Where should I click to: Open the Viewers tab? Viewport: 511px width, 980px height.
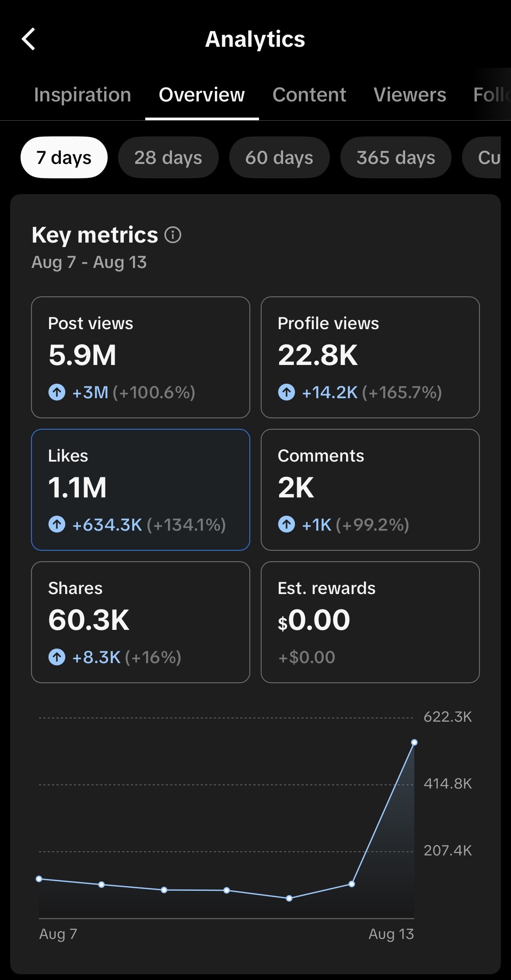(410, 95)
